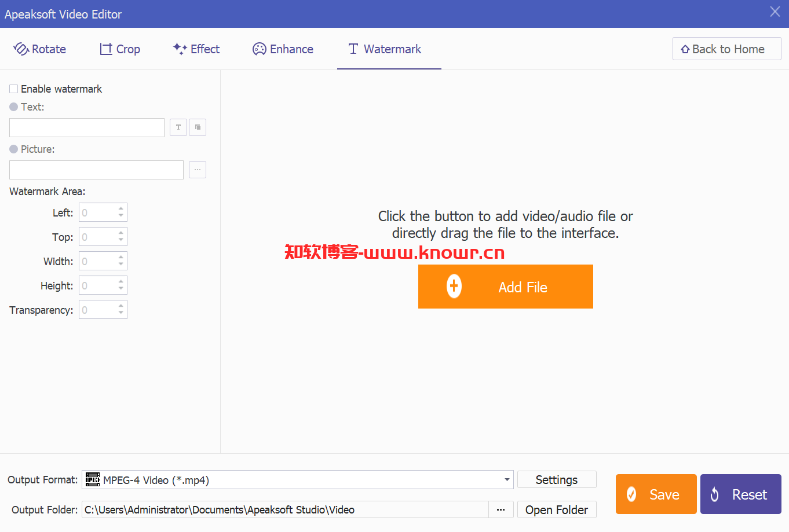Browse for output folder with ellipsis button
Screen dimensions: 789x532
point(501,509)
